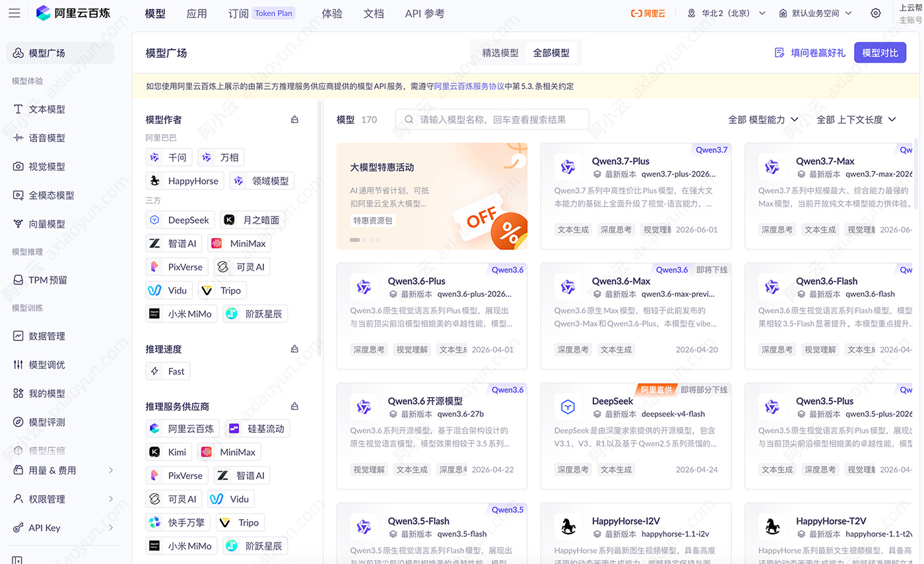Click the Qwen3.6-Plus model logo
Viewport: 924px width, 564px height.
pos(364,287)
